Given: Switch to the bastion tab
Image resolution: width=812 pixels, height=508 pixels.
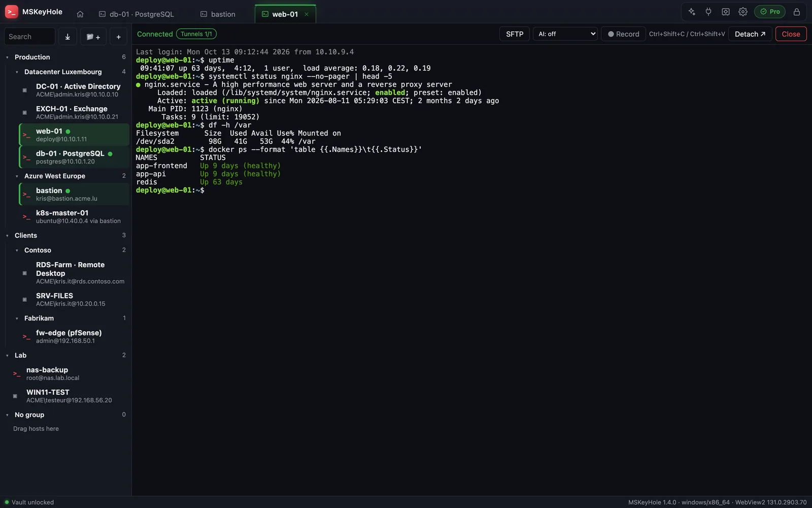Looking at the screenshot, I should pos(218,14).
